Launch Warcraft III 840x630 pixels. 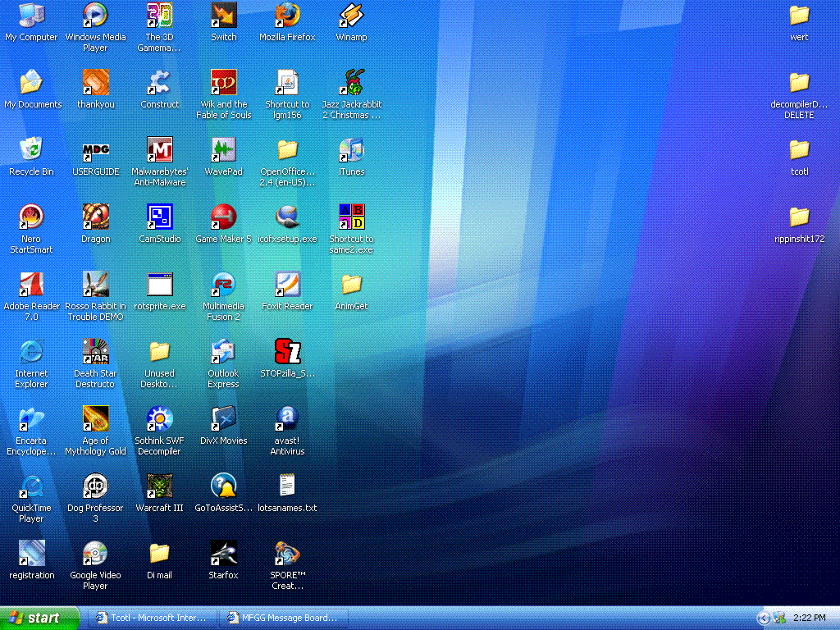point(159,486)
